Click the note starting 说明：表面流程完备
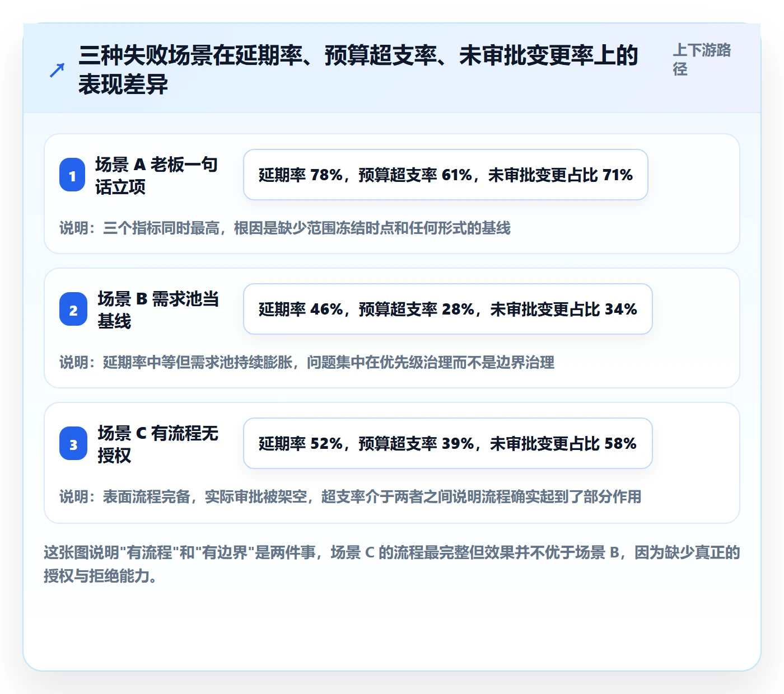Screen dimensions: 784x694 tap(351, 496)
